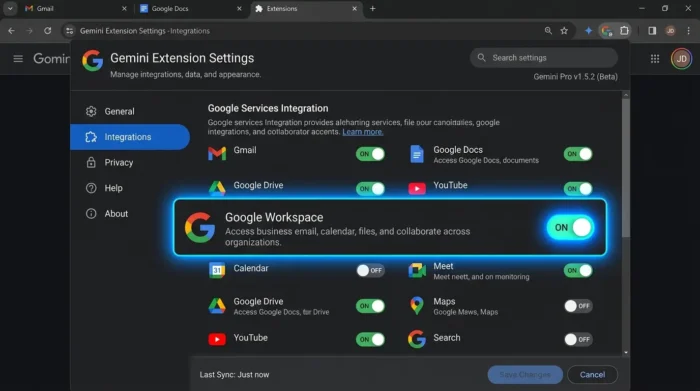Open the tab search dropdown arrow
The height and width of the screenshot is (391, 700).
point(10,8)
